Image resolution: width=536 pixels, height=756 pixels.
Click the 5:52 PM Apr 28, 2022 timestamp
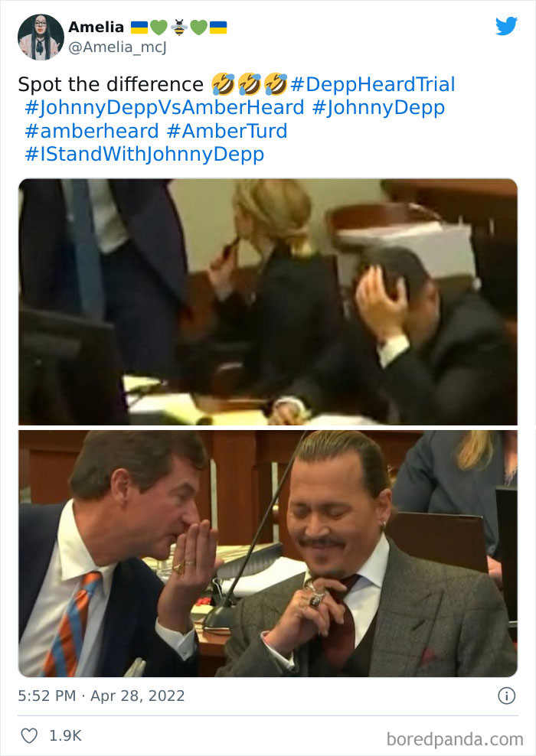101,696
